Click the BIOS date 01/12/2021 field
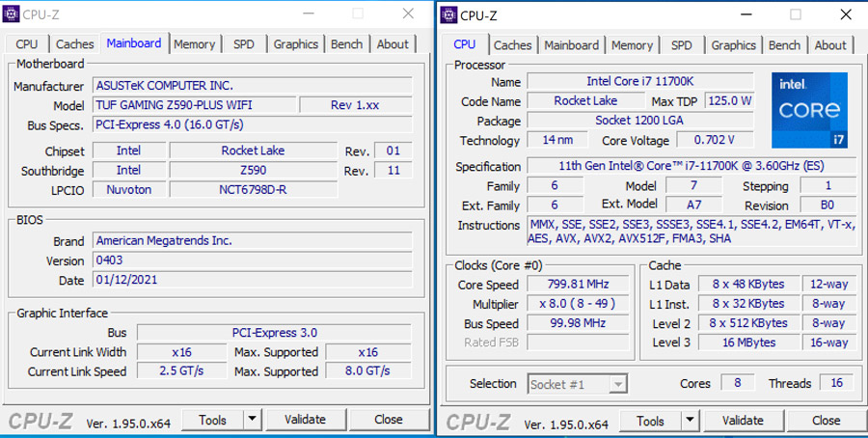Viewport: 868px width, 438px height. [253, 280]
